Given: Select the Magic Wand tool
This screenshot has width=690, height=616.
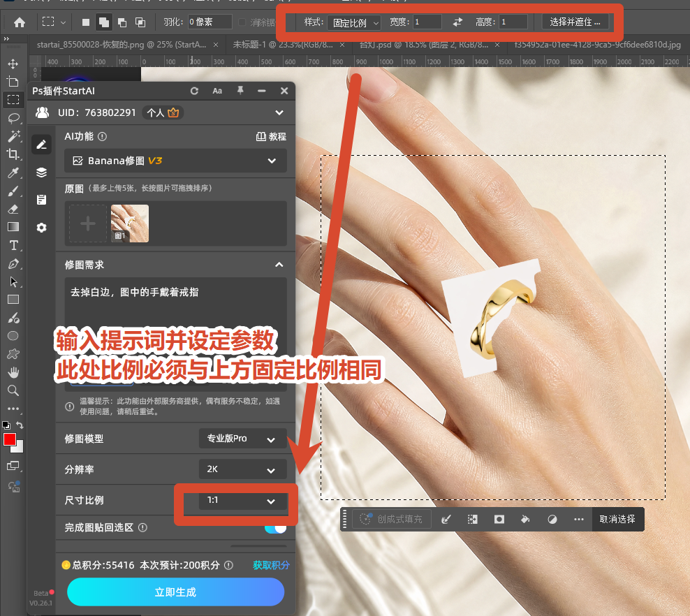Looking at the screenshot, I should (13, 136).
